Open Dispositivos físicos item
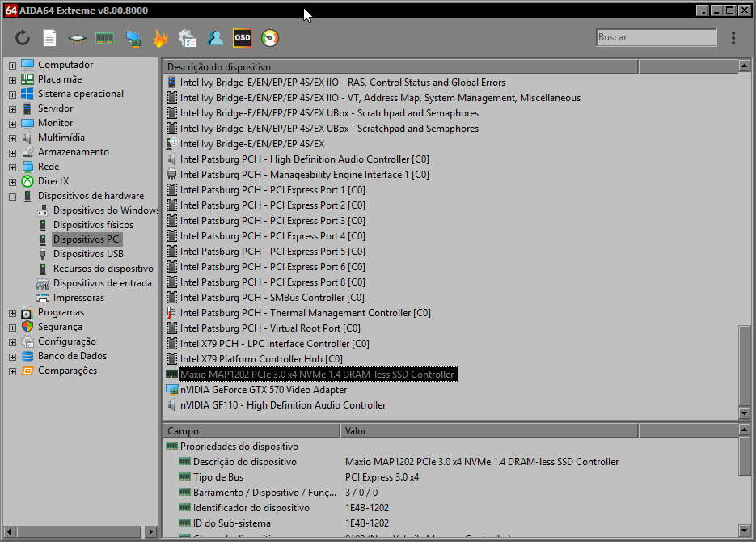This screenshot has height=542, width=756. [x=93, y=225]
